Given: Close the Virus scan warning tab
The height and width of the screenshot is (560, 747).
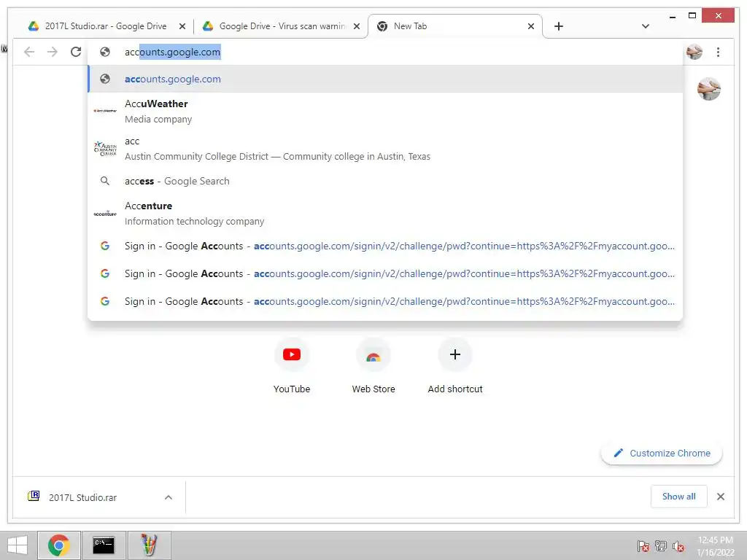Looking at the screenshot, I should click(x=356, y=27).
